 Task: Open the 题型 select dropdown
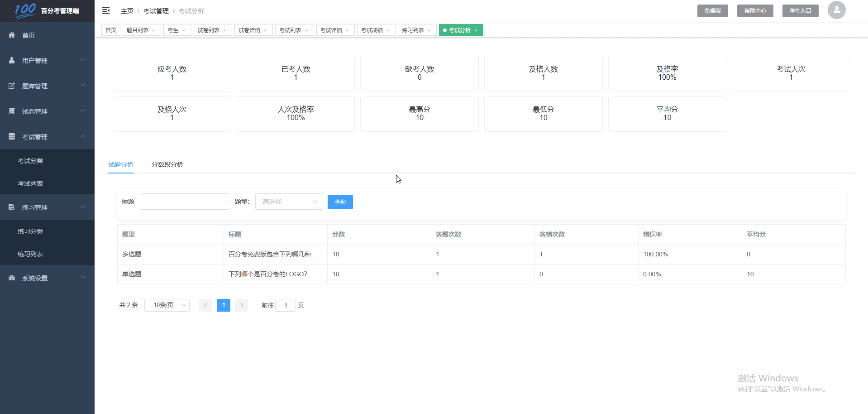click(289, 202)
